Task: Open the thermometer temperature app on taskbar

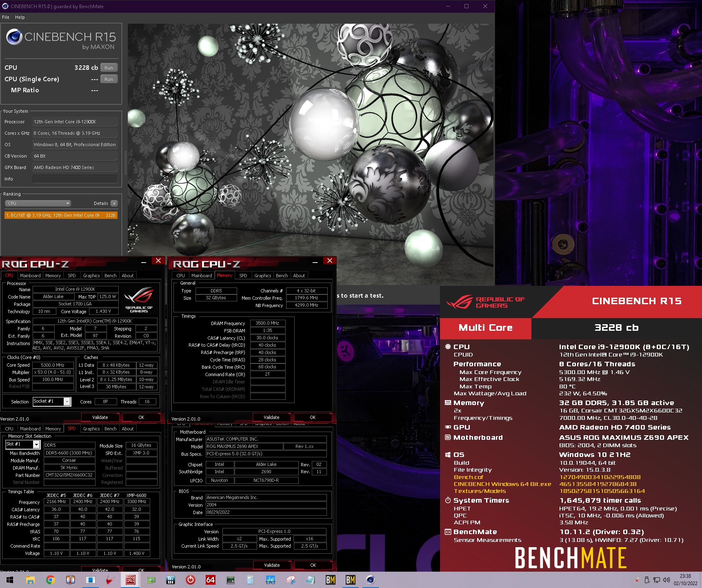Action: coord(71,580)
